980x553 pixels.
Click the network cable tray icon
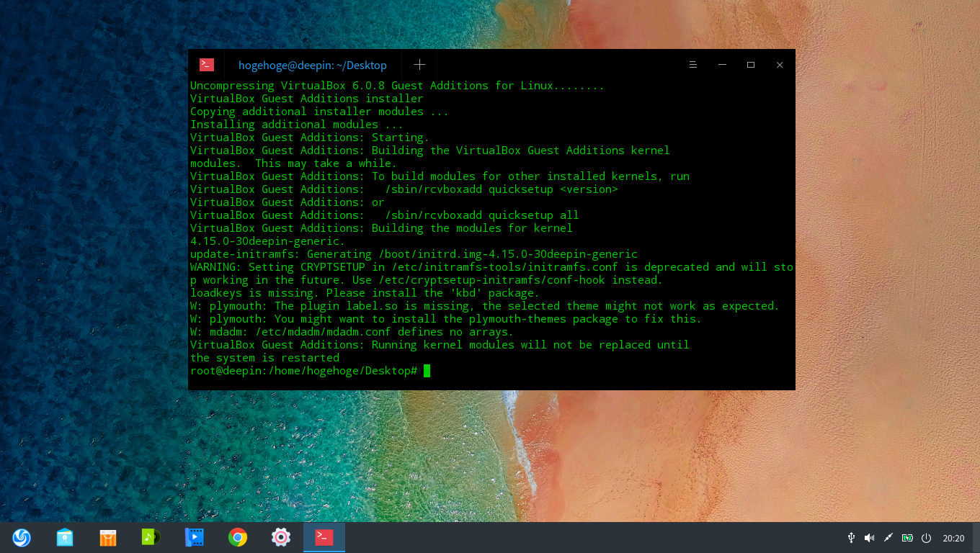(x=888, y=538)
